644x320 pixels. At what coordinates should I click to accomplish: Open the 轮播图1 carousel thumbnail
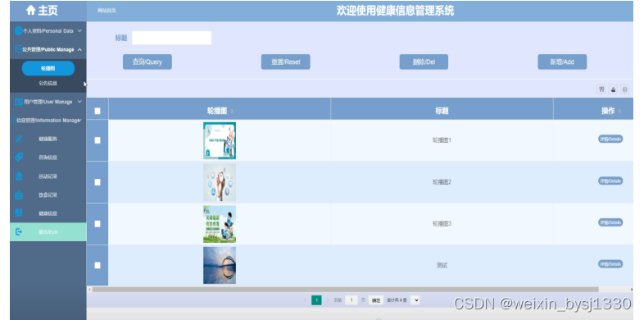point(220,140)
